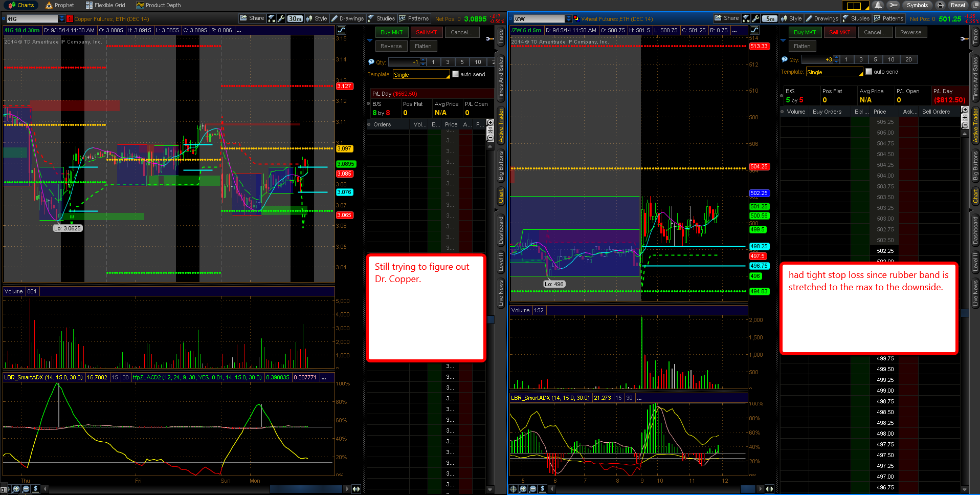Set wheat quantity preset to 20
Image resolution: width=980 pixels, height=495 pixels.
908,59
